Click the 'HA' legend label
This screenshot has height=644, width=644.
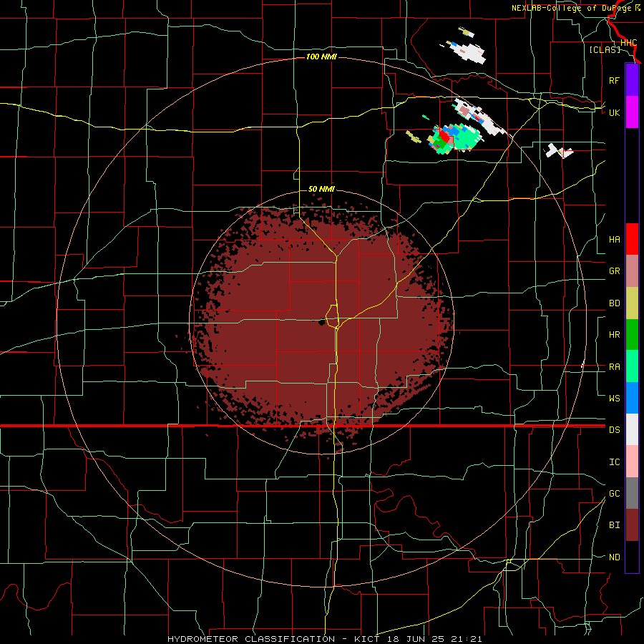(x=614, y=239)
